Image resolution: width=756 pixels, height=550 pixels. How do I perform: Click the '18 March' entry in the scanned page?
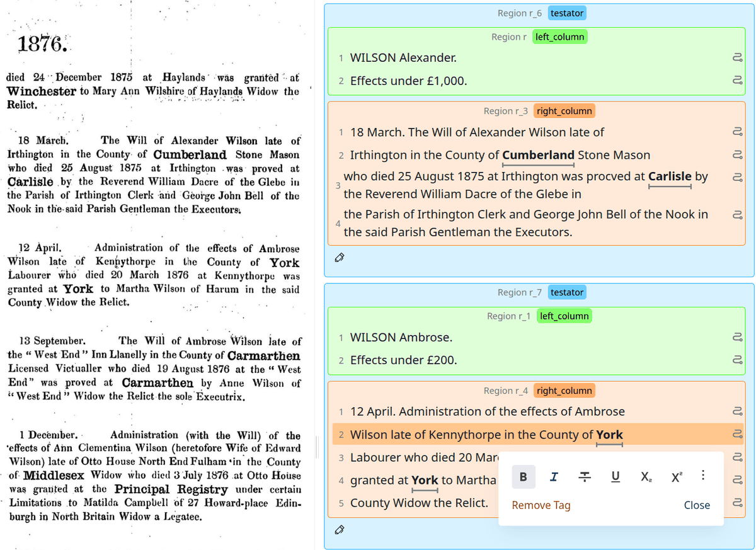[x=153, y=175]
